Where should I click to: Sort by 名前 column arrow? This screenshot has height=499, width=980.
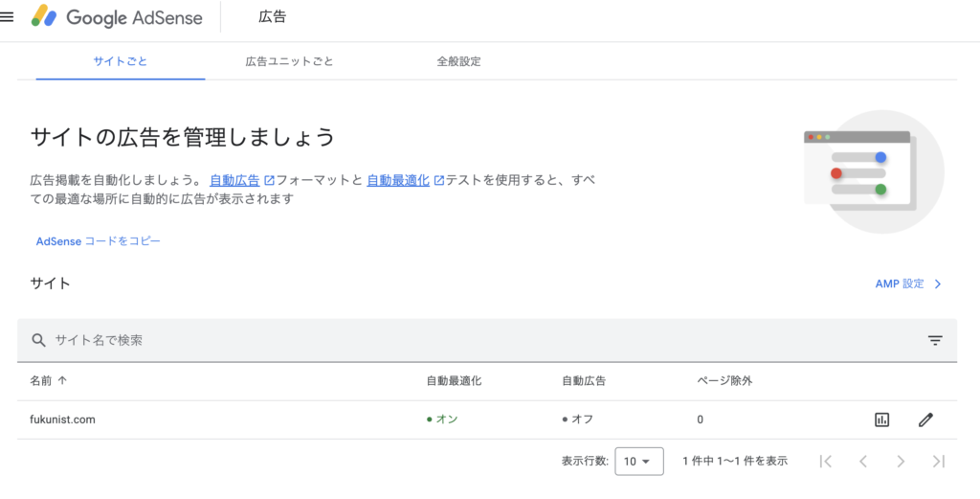62,381
